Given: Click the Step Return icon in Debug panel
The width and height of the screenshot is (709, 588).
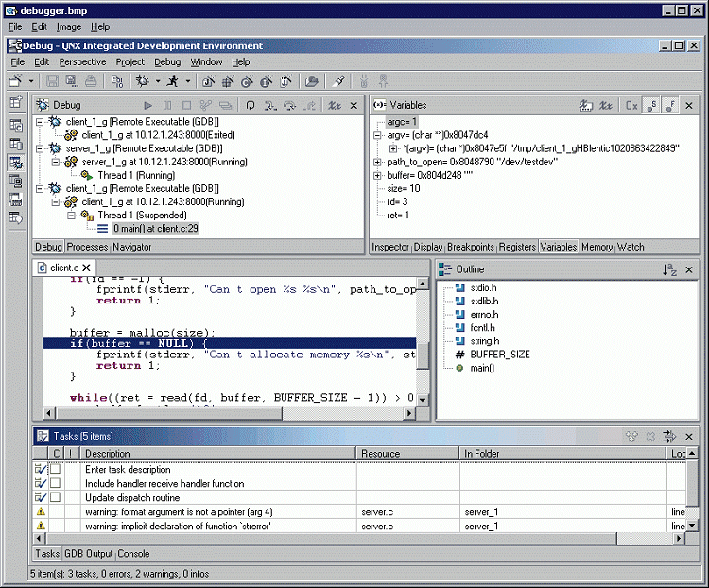Looking at the screenshot, I should pyautogui.click(x=310, y=105).
